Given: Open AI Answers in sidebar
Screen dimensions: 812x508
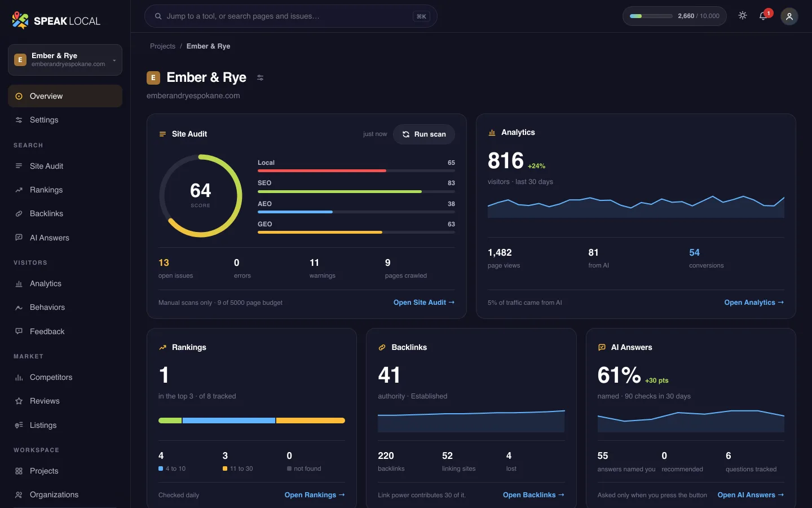Looking at the screenshot, I should (65, 238).
